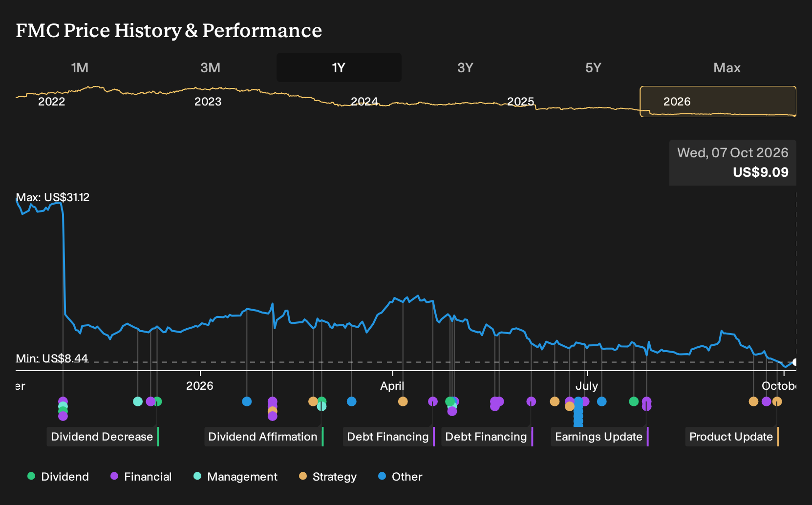812x505 pixels.
Task: Open the Dividend Affirmation event label
Action: 264,437
